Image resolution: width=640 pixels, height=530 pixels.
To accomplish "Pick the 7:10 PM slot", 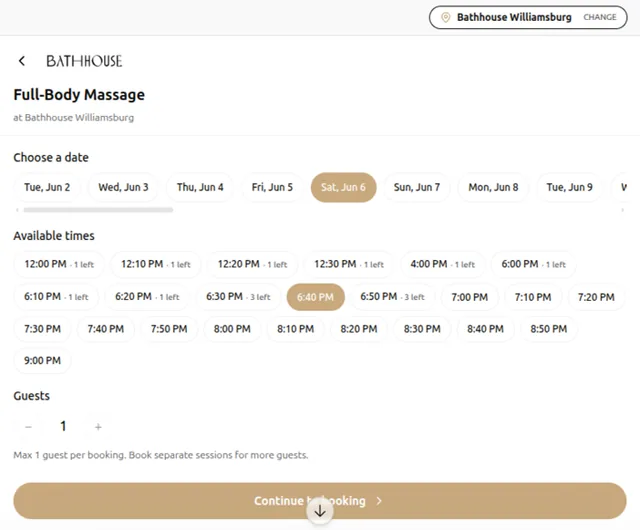I will [533, 297].
